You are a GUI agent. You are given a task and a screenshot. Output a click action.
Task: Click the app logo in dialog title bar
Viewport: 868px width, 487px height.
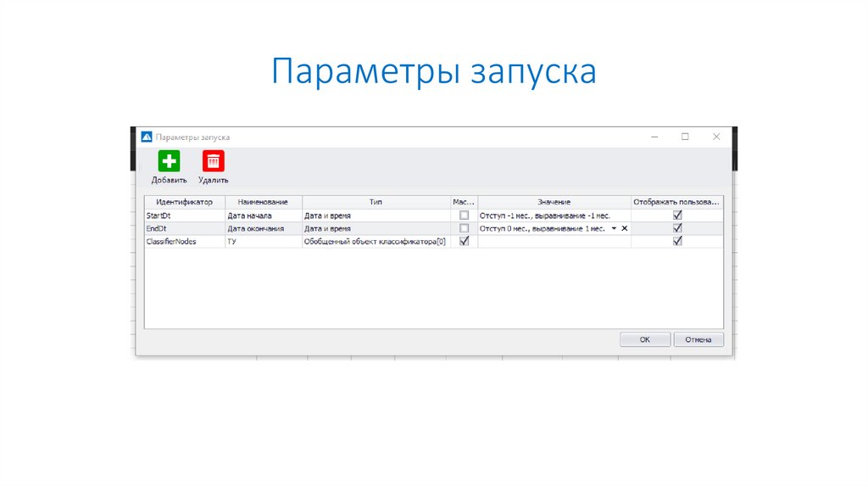coord(147,137)
